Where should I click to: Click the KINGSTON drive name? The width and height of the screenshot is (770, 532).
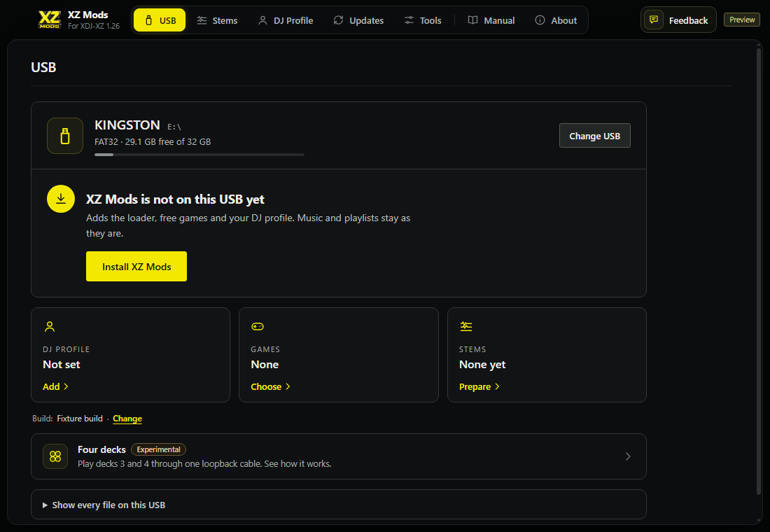(127, 125)
